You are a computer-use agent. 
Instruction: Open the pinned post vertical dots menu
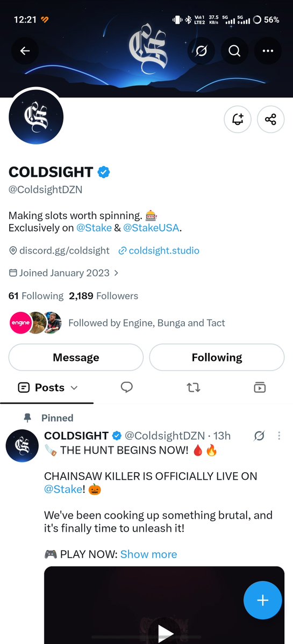click(279, 436)
